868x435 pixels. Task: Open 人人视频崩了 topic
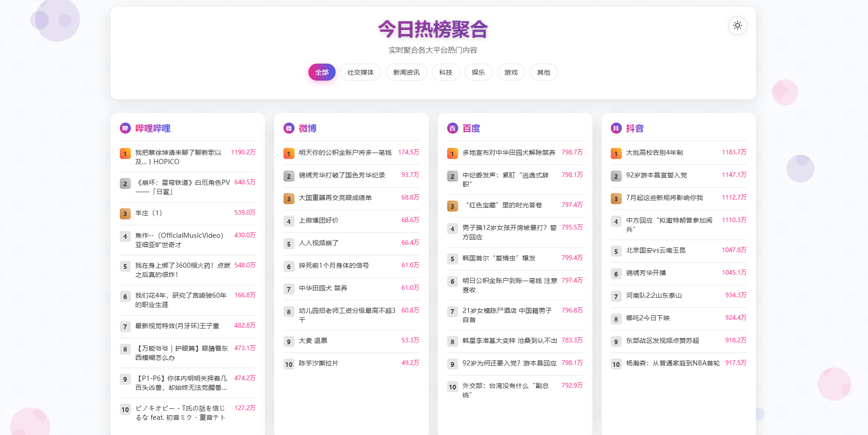pos(319,243)
